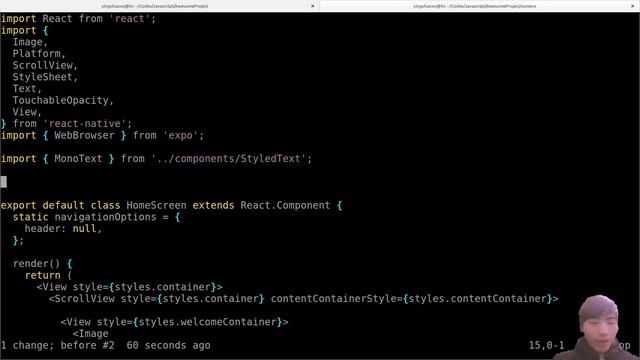The height and width of the screenshot is (360, 640).
Task: Switch to the AwesomeProject terminal tab
Action: 155,6
